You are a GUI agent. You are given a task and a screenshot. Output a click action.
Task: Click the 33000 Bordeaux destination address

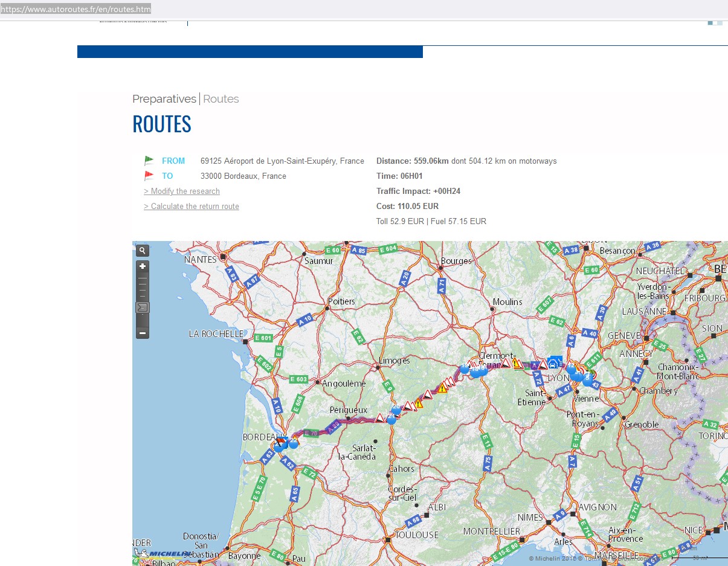pyautogui.click(x=243, y=176)
